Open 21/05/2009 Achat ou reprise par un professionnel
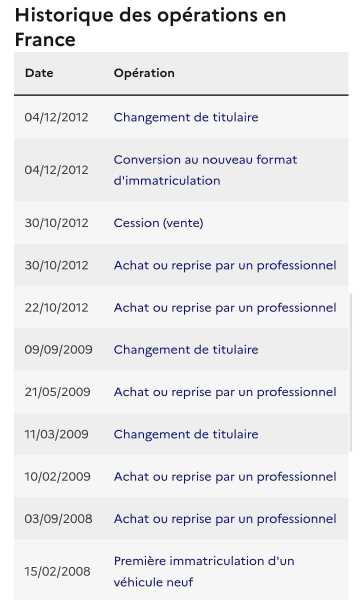Viewport: 362px width, 600px height. tap(225, 392)
